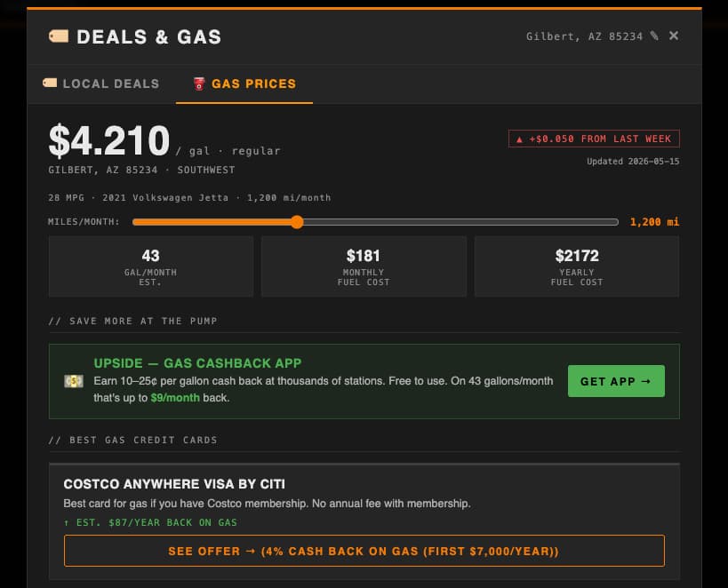Click the unfilled gray part of the miles slider
This screenshot has width=728, height=588.
coord(460,222)
